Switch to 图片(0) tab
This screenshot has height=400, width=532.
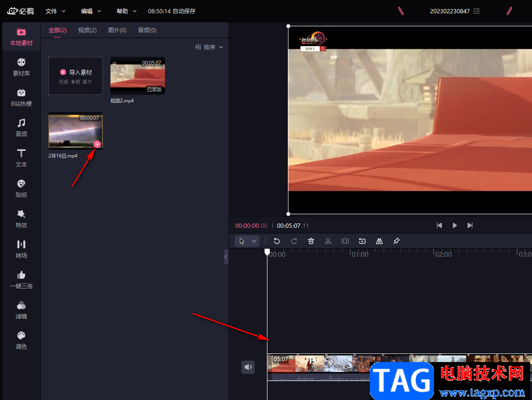(117, 30)
